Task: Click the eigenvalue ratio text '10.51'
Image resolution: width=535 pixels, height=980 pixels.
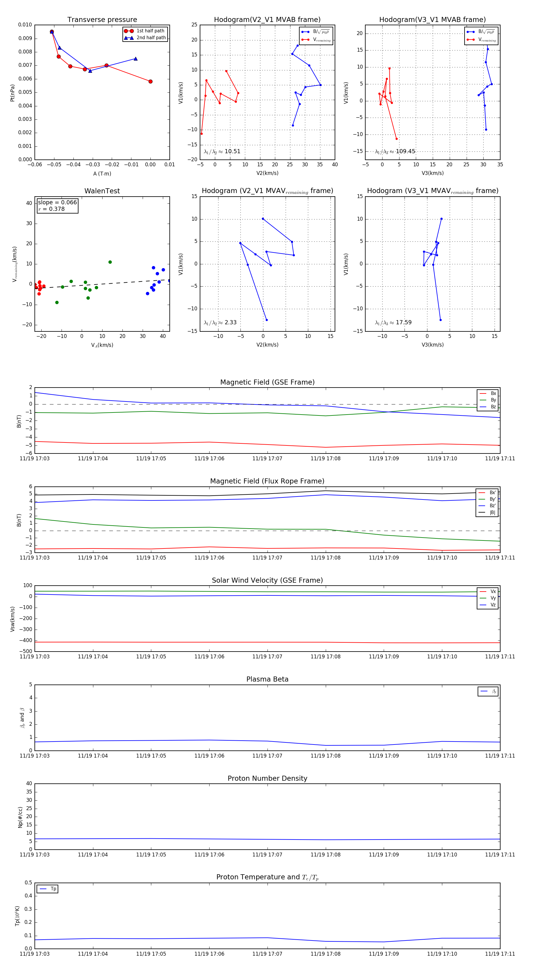Action: tap(232, 151)
